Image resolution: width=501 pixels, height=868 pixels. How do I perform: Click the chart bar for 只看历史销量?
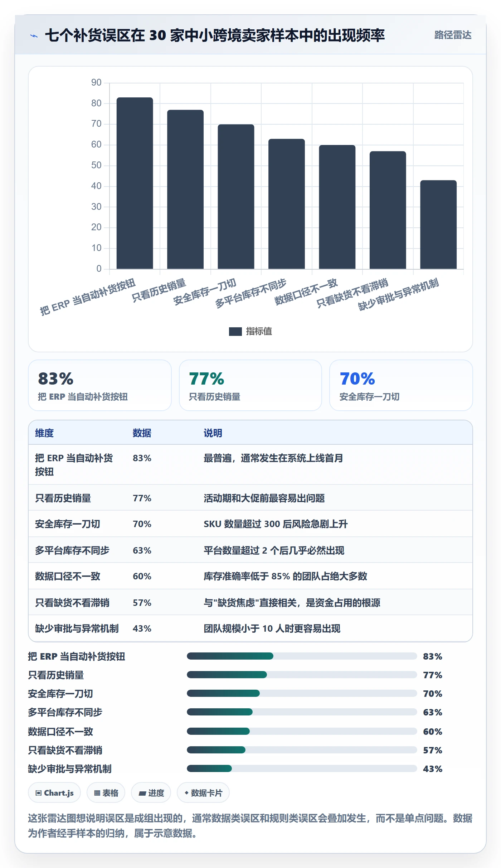[185, 189]
